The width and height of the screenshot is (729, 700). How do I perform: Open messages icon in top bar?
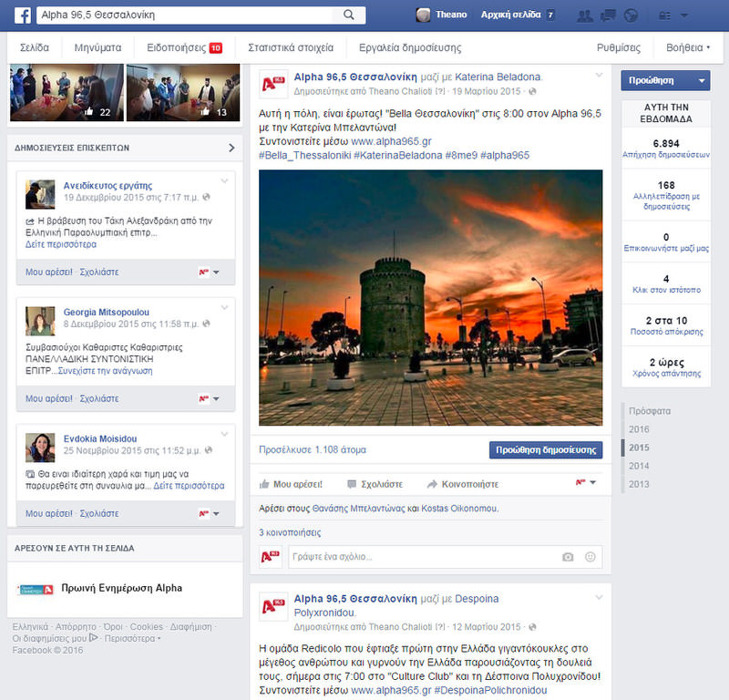tap(608, 15)
